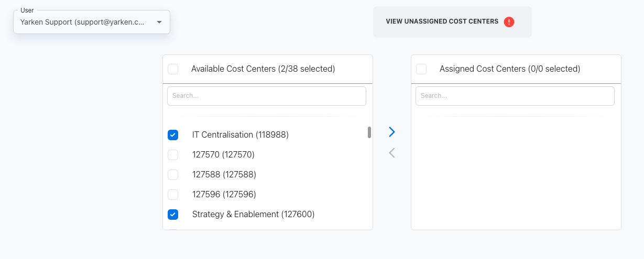Image resolution: width=644 pixels, height=259 pixels.
Task: Uncheck Strategy & Enablement (127600) checkbox
Action: coord(173,215)
